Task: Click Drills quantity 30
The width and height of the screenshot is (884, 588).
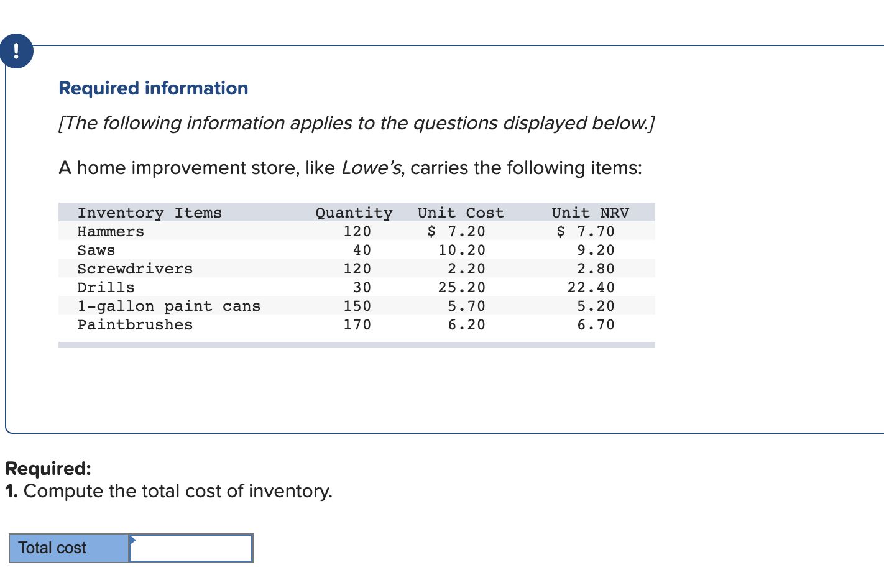Action: tap(362, 287)
